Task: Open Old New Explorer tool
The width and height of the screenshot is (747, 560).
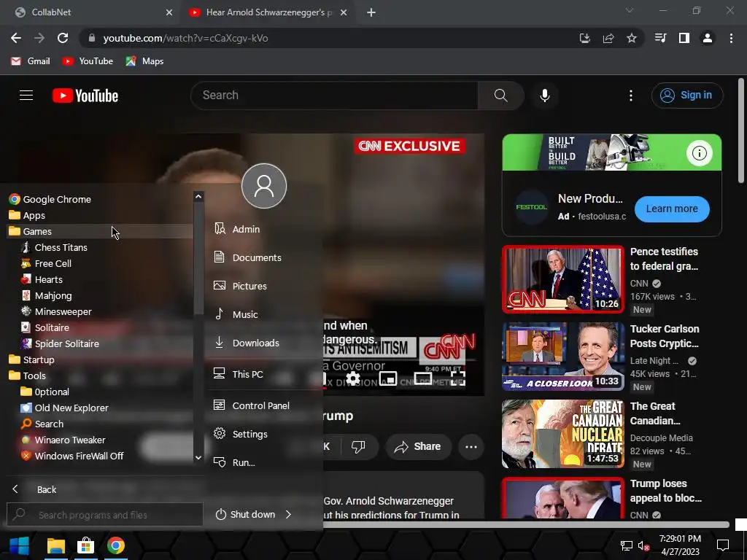Action: click(71, 408)
